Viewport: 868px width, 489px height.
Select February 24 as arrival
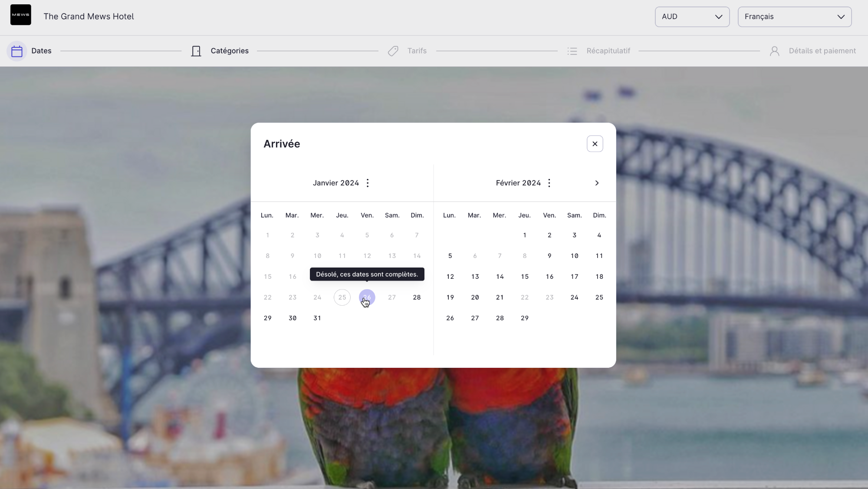(575, 297)
